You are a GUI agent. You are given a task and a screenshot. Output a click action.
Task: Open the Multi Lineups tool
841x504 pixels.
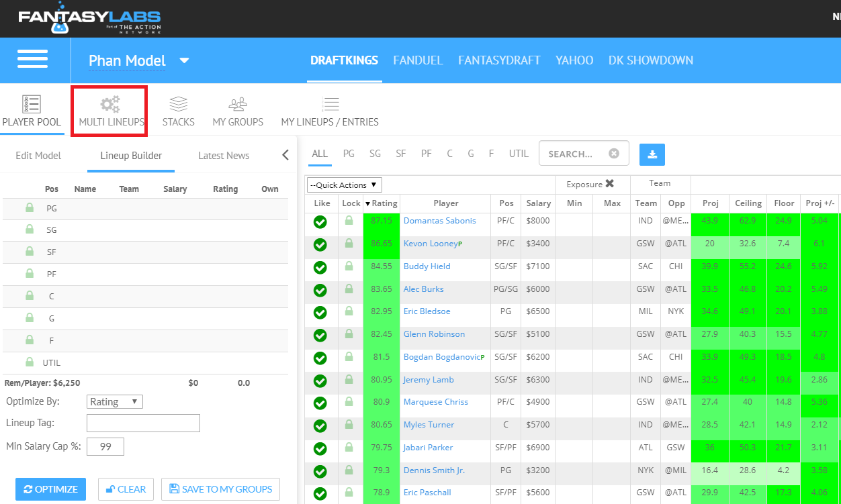112,111
